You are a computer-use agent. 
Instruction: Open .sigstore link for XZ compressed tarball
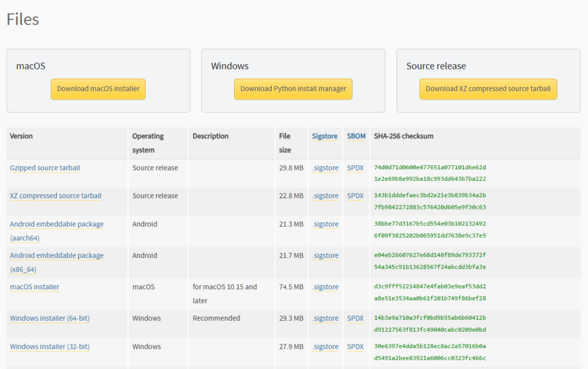(325, 196)
